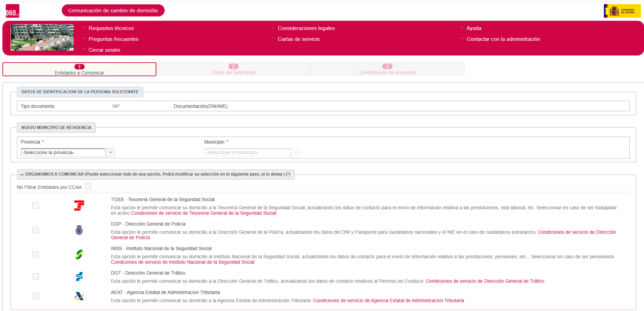The width and height of the screenshot is (644, 311).
Task: Click the Gobierno de España logo
Action: [x=622, y=11]
